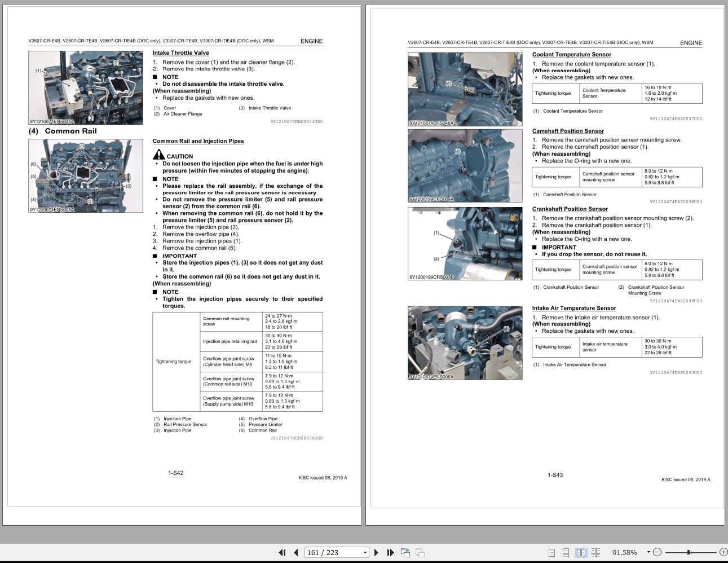Go to the previous page
The height and width of the screenshot is (563, 728).
tap(295, 552)
